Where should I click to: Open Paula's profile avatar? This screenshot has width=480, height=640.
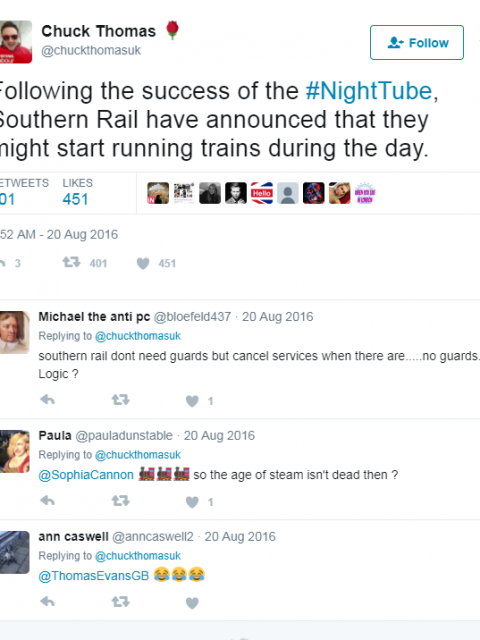click(x=14, y=451)
